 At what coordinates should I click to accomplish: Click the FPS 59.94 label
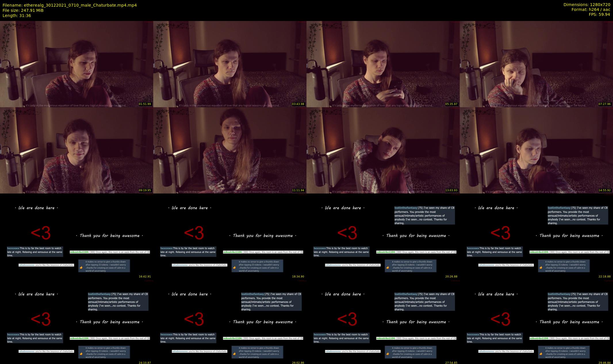click(599, 14)
